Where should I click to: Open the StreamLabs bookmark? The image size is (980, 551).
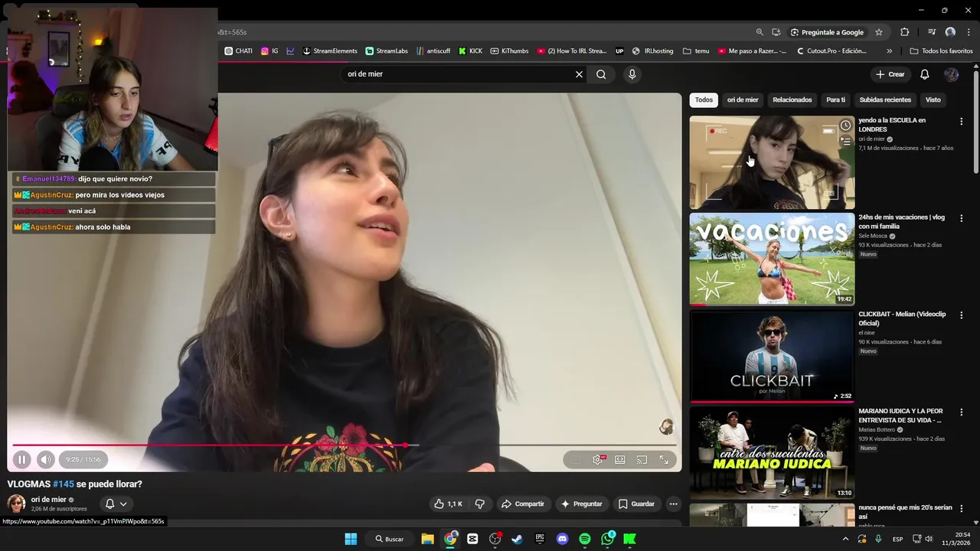(387, 51)
